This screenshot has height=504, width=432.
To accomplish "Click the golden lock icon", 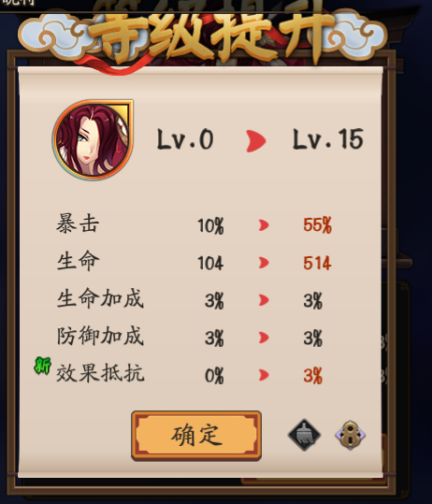I will click(x=350, y=435).
